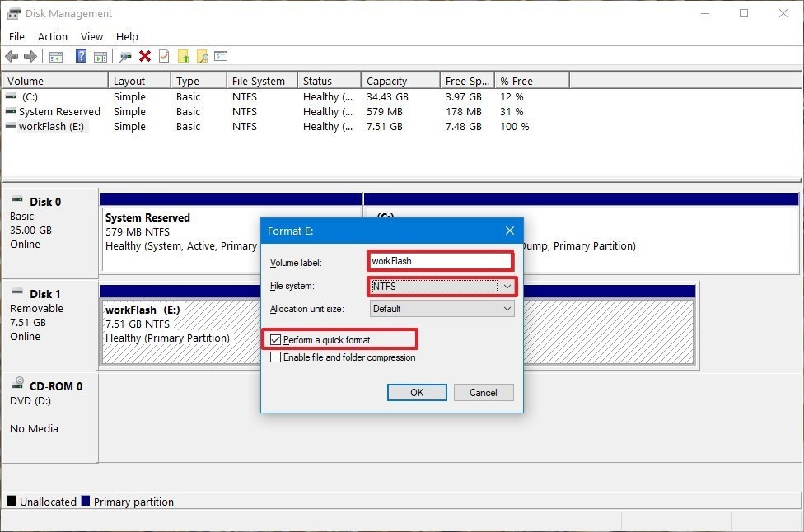This screenshot has width=804, height=532.
Task: Toggle the Show/Hide Action Pane icon
Action: pos(100,56)
